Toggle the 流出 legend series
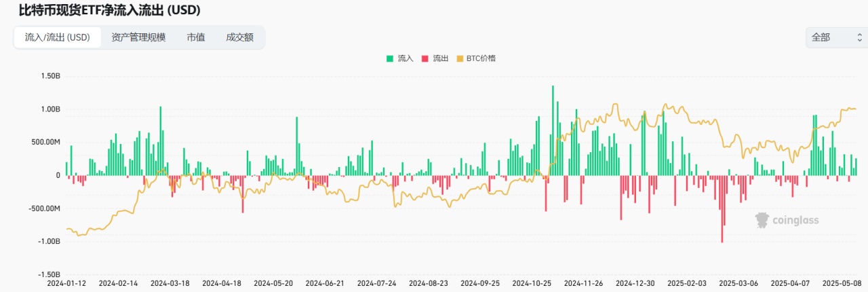868x292 pixels. click(x=435, y=58)
